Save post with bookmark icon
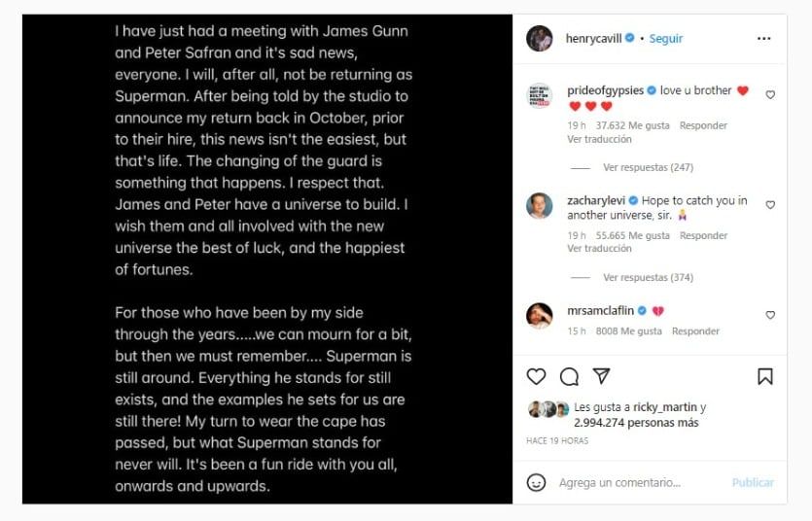Viewport: 812px width, 521px height. (765, 376)
